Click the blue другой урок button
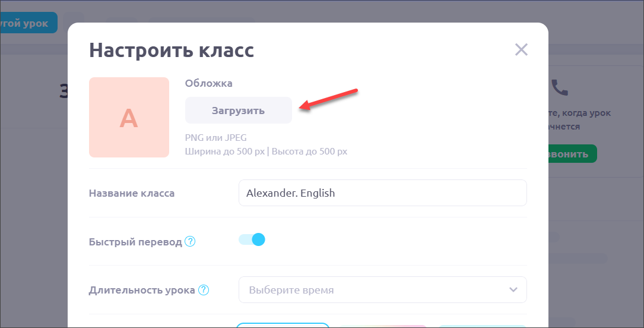This screenshot has width=644, height=328. point(28,23)
